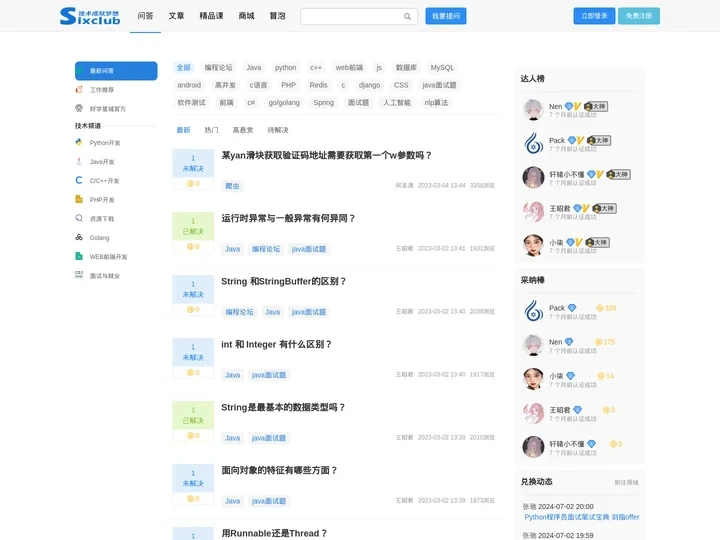Filter by the python tag
This screenshot has width=720, height=540.
[285, 68]
